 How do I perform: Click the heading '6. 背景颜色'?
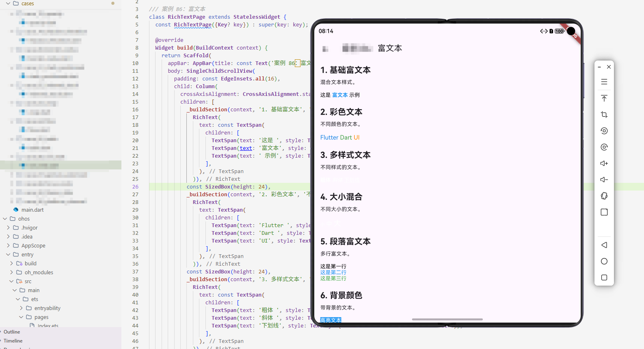point(341,295)
